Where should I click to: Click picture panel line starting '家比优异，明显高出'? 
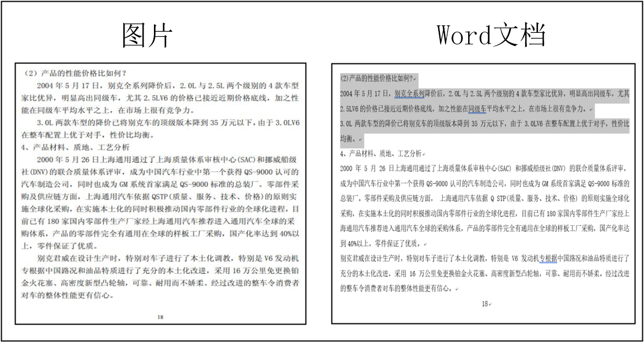(160, 98)
